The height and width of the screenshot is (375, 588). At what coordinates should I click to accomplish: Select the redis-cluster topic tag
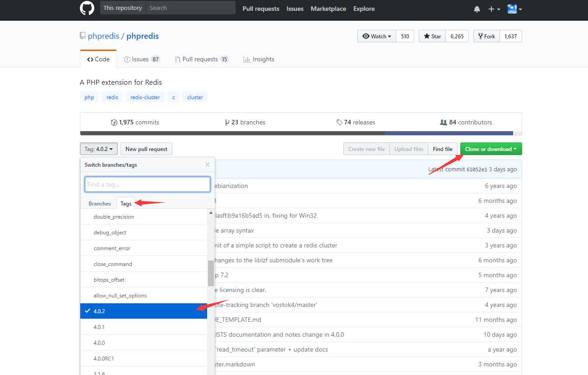(x=145, y=97)
